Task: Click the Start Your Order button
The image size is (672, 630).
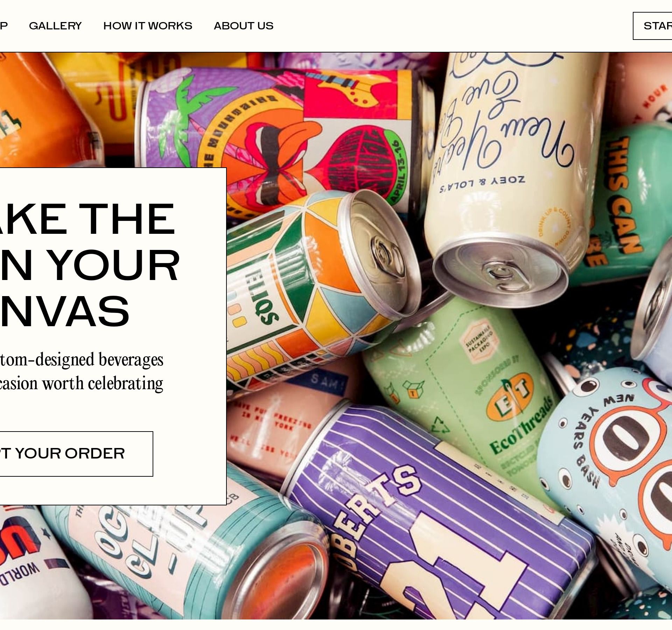Action: point(76,454)
